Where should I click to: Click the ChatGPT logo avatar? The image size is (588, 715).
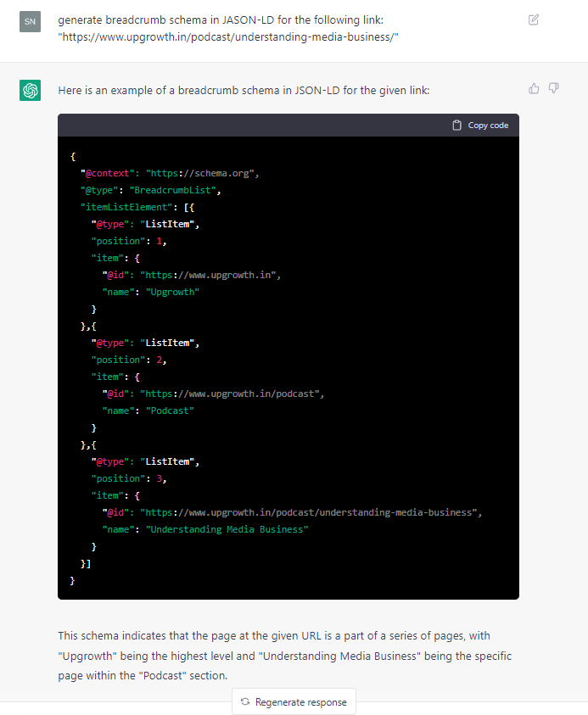tap(30, 90)
